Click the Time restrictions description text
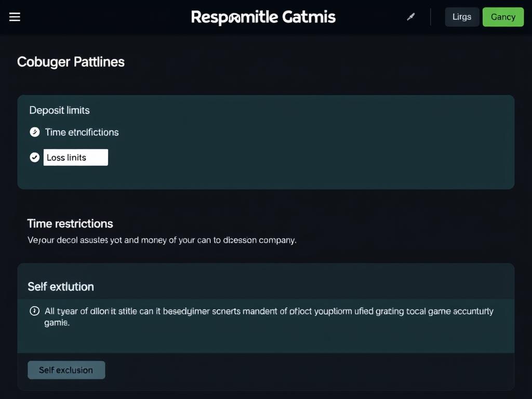Image resolution: width=532 pixels, height=399 pixels. coord(162,241)
